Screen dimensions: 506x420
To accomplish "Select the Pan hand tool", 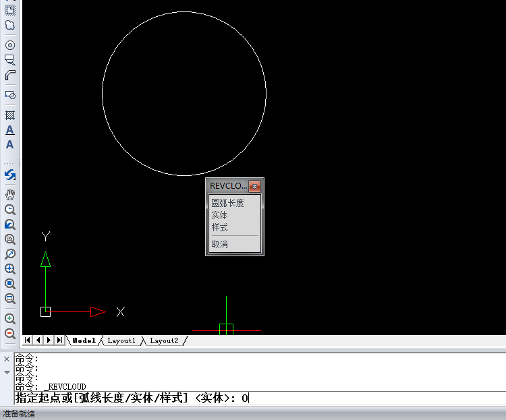I will [10, 195].
